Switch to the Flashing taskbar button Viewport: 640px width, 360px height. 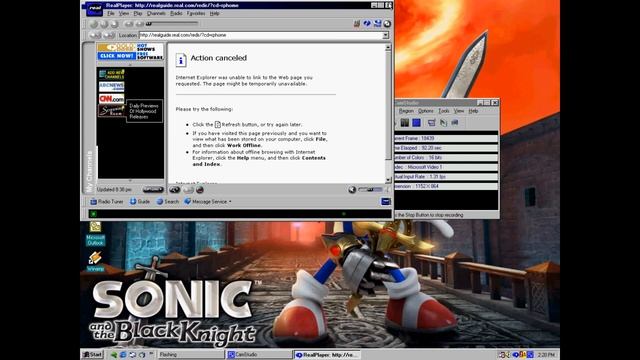click(x=191, y=355)
